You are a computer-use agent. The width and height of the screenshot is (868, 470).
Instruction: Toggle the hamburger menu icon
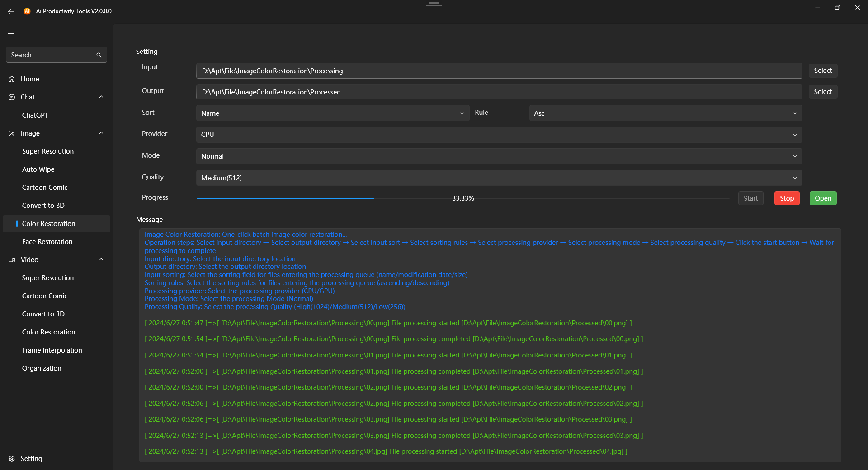click(11, 32)
